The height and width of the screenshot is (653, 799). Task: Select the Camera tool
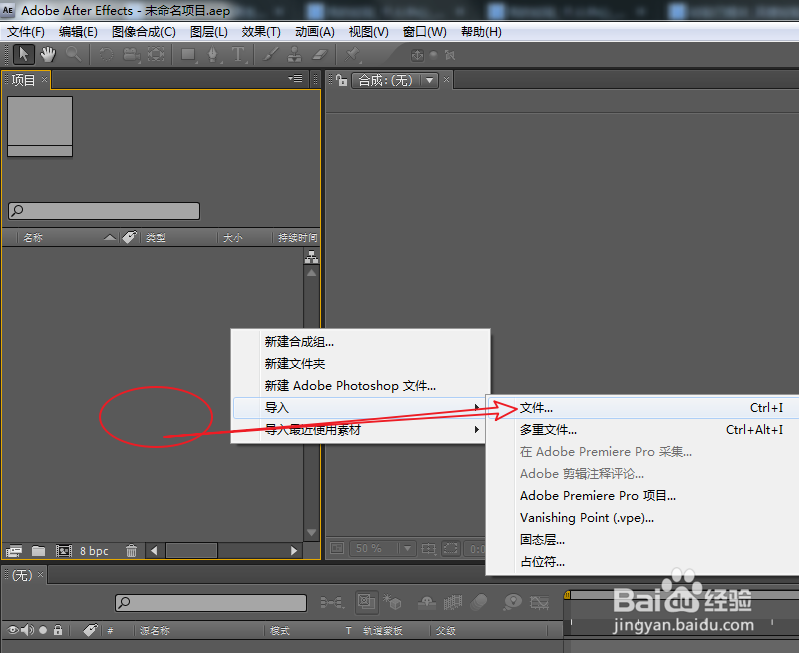(x=131, y=54)
